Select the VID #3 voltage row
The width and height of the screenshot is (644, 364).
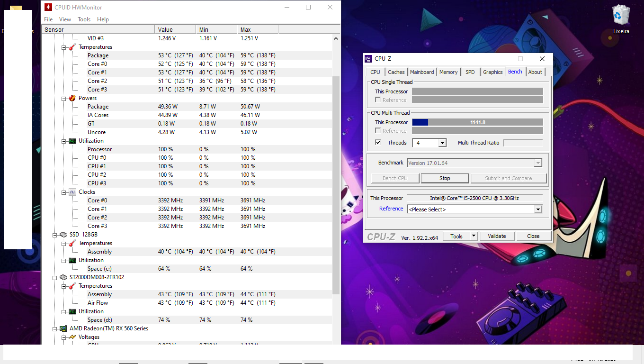click(187, 38)
